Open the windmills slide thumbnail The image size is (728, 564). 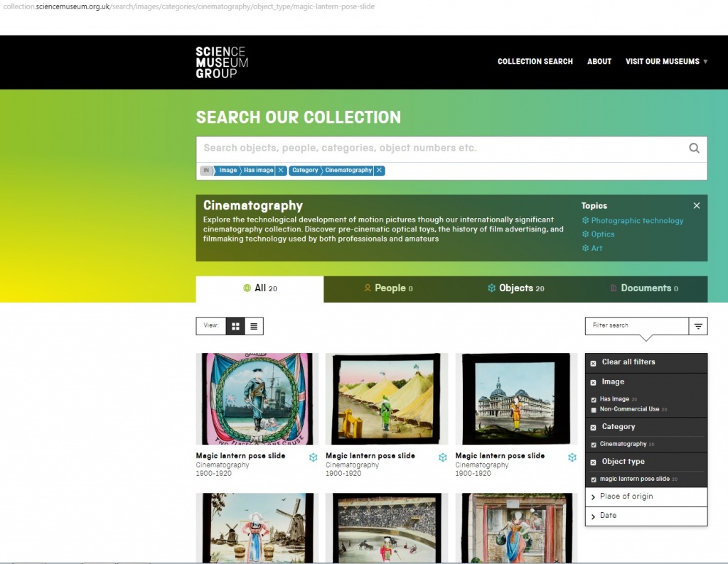point(257,528)
